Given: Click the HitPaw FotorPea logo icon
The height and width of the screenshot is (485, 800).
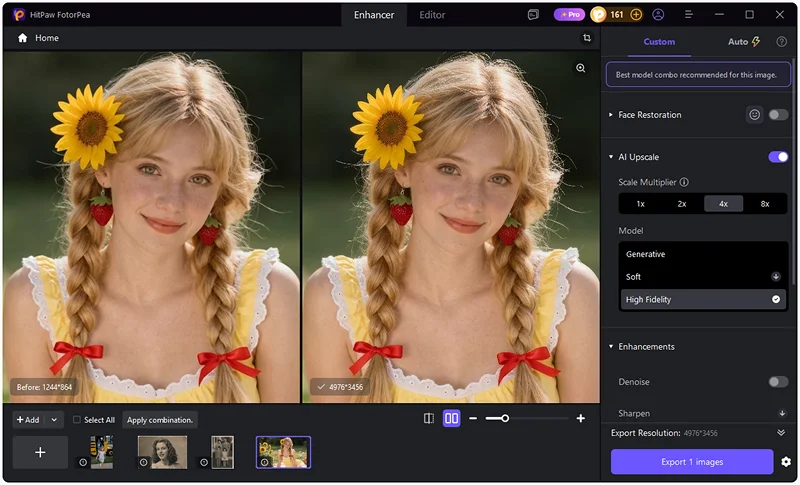Looking at the screenshot, I should pyautogui.click(x=19, y=15).
